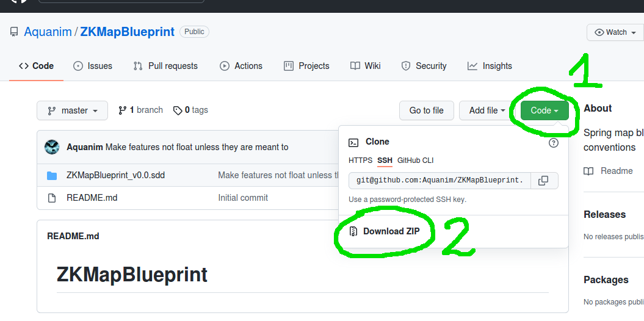This screenshot has width=644, height=321.
Task: Open Aquanim author link in commit row
Action: 85,147
